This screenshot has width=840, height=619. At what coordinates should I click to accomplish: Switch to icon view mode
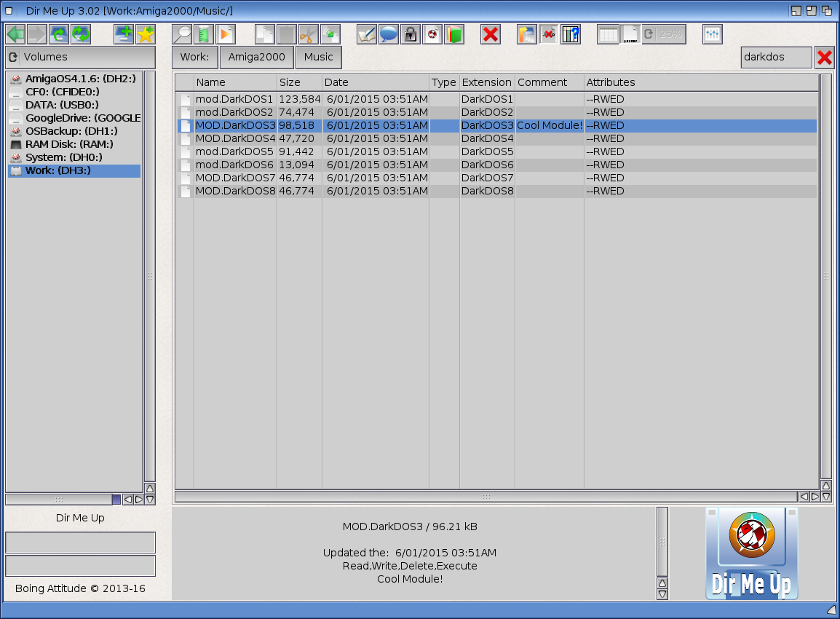pyautogui.click(x=630, y=34)
